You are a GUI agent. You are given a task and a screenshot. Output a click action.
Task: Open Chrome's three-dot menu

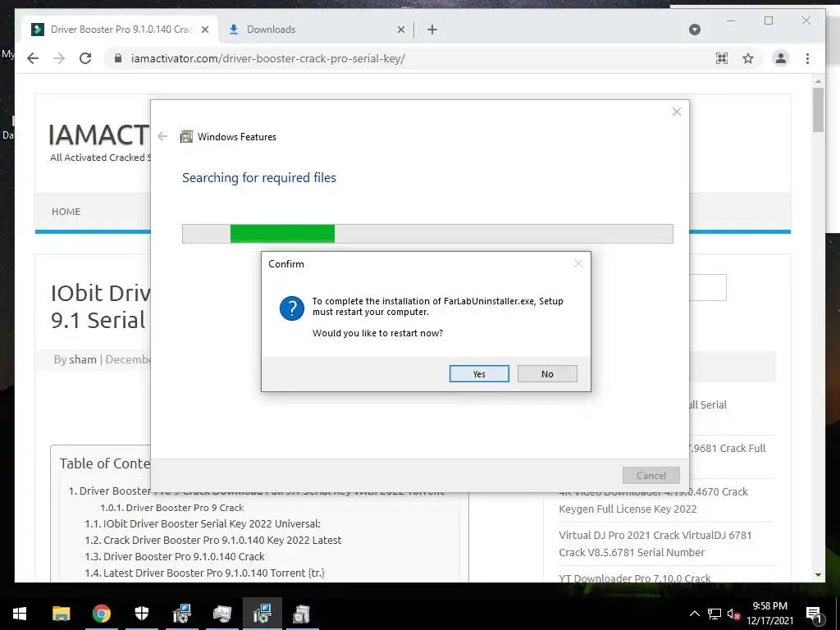(x=807, y=58)
